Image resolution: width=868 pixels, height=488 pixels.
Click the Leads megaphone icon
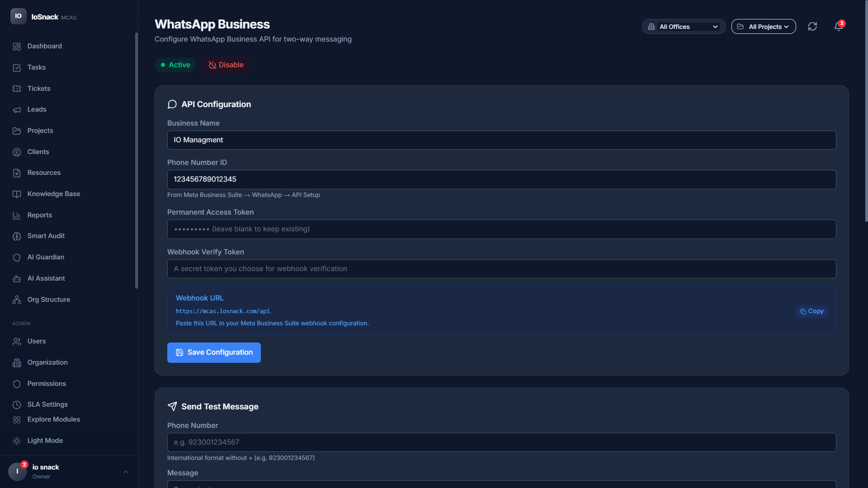tap(17, 110)
